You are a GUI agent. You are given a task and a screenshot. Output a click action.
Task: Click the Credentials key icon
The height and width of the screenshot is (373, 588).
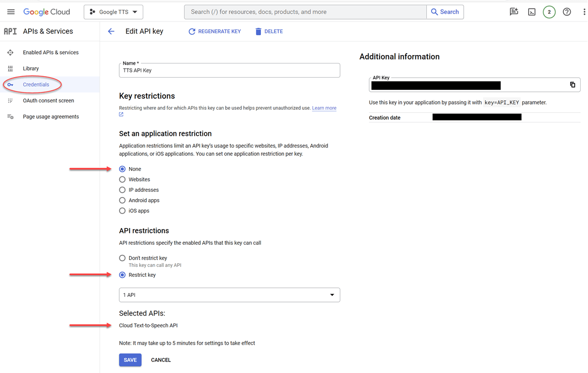point(10,85)
